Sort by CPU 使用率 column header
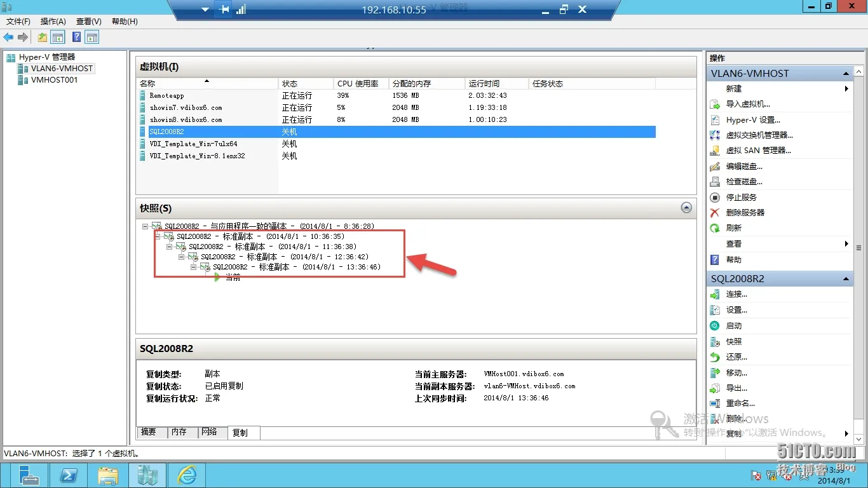 pyautogui.click(x=361, y=84)
